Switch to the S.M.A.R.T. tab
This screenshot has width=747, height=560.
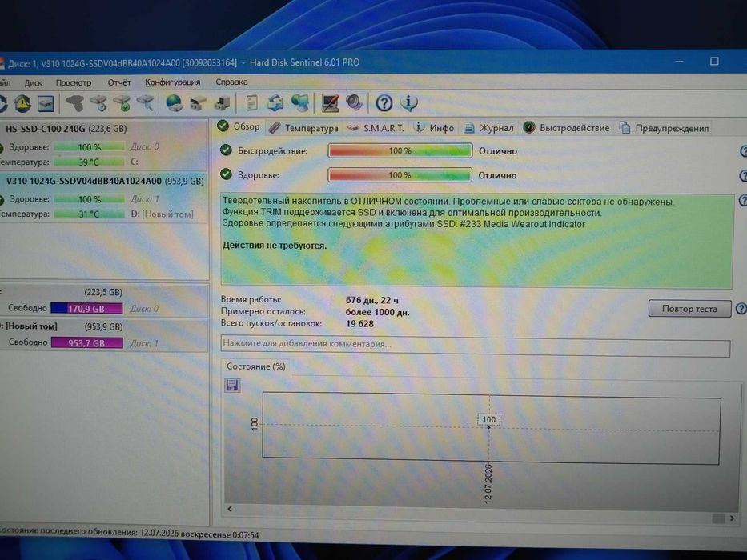pyautogui.click(x=376, y=128)
